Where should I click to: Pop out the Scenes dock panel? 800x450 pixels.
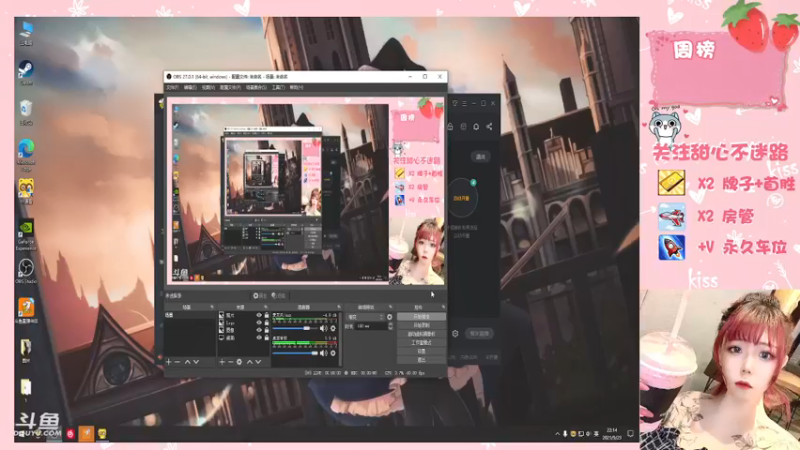pos(212,307)
